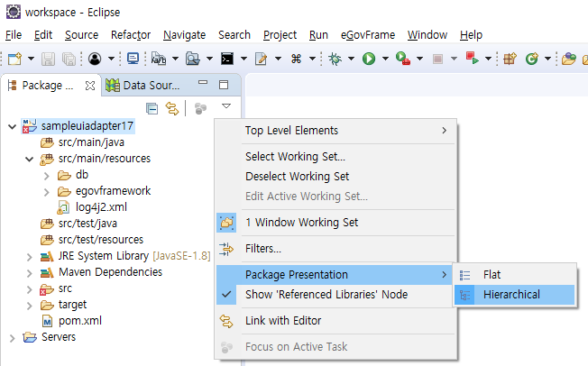
Task: Click the Open Type package icon in toolbar
Action: [510, 59]
